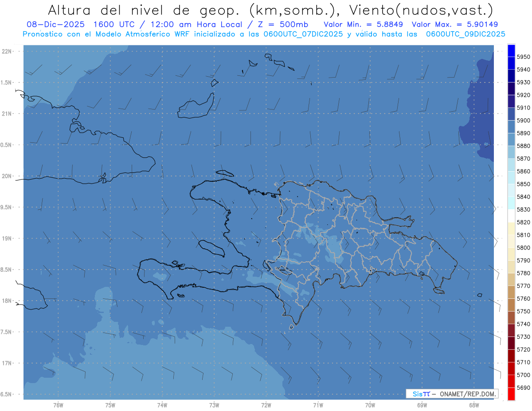Click the '19N' latitude label
Image resolution: width=532 pixels, height=411 pixels.
tap(7, 239)
